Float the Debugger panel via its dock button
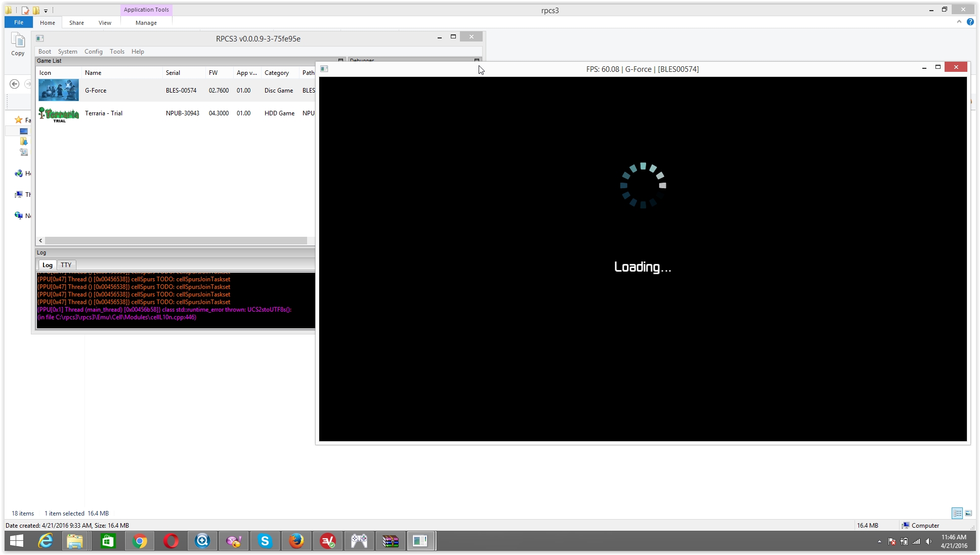 tap(477, 60)
